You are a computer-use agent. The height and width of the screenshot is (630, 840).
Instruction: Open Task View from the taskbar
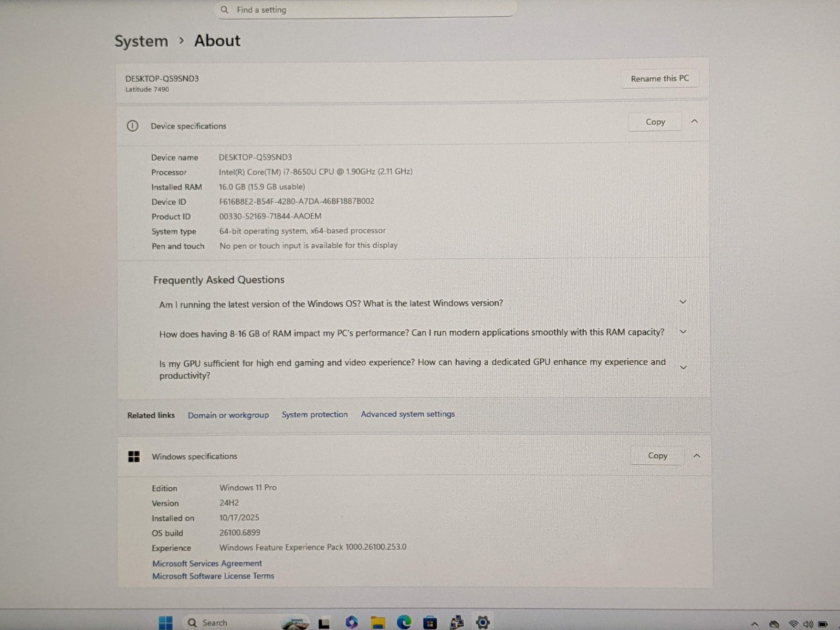coord(324,623)
